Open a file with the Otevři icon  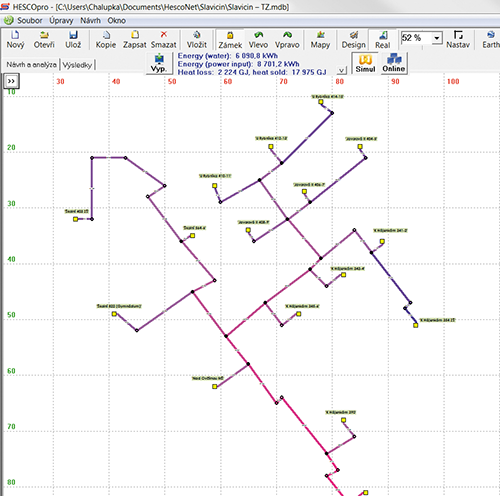pos(44,40)
